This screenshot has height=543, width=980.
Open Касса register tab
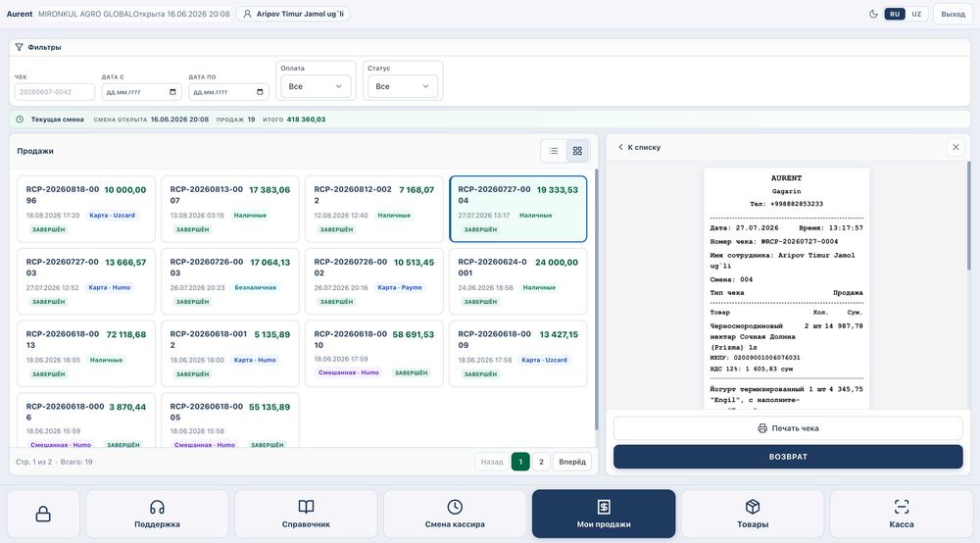point(902,514)
